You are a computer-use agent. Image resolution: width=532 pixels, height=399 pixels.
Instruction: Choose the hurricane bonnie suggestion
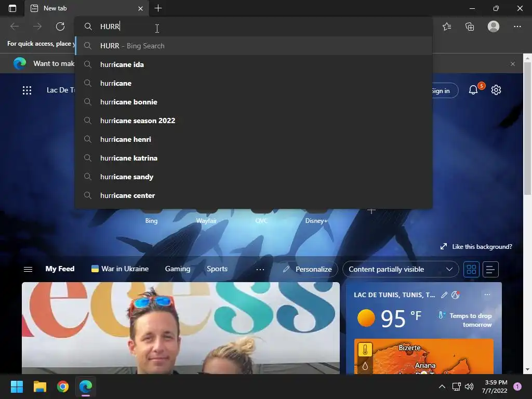pos(254,102)
